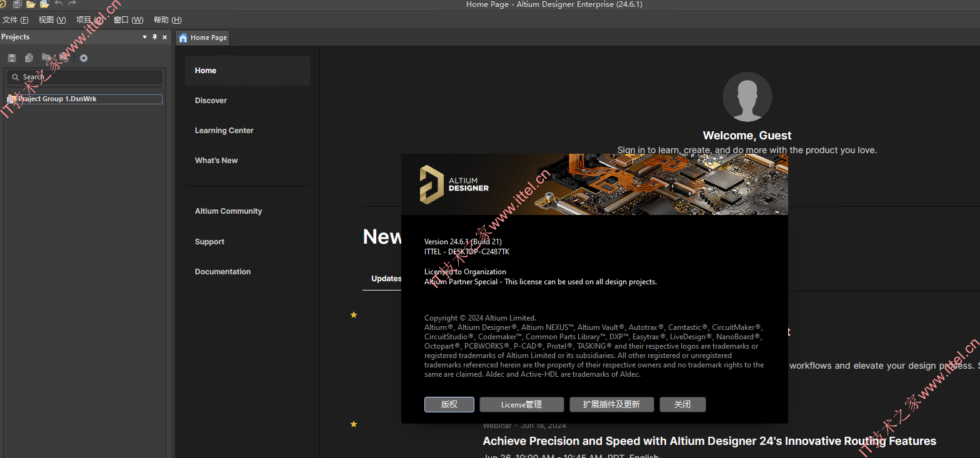Click the Webinar Jun 18, 2024 label

pos(524,426)
